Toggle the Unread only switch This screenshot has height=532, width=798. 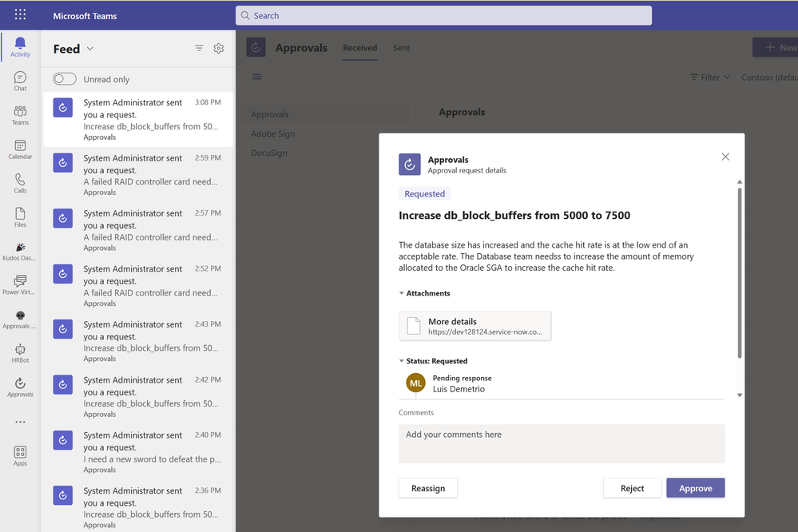click(65, 79)
